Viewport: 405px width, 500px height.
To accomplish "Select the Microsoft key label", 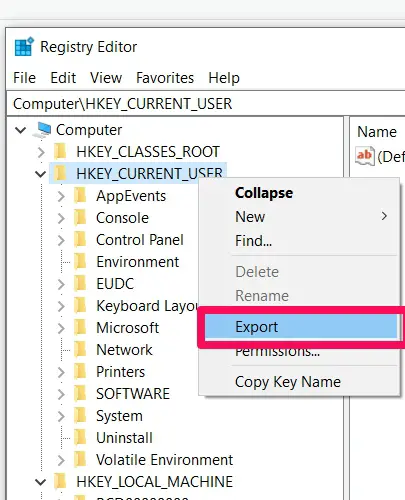I will [128, 328].
